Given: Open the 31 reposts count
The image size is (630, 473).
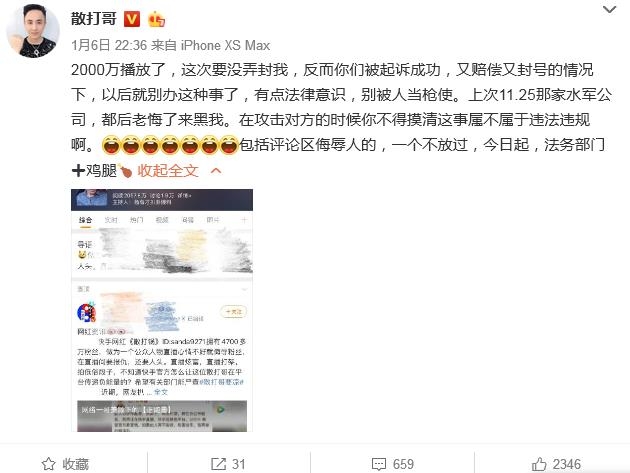Looking at the screenshot, I should (x=239, y=464).
